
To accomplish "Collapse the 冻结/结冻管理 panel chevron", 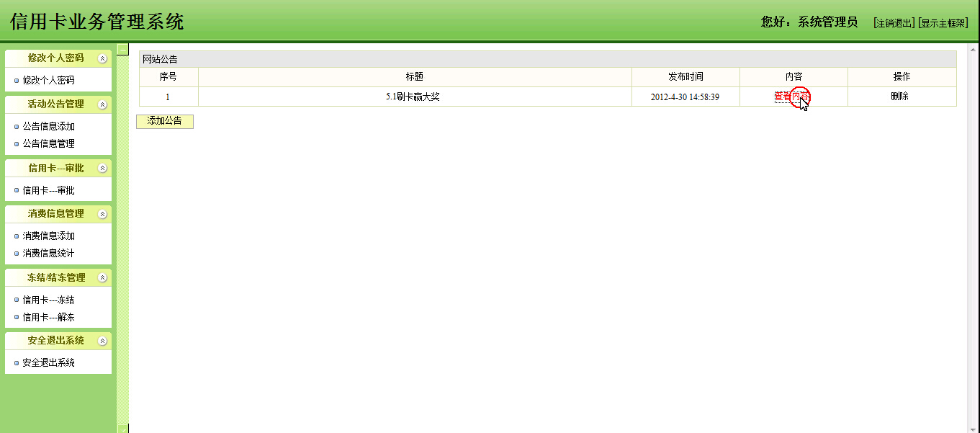I will [x=103, y=278].
